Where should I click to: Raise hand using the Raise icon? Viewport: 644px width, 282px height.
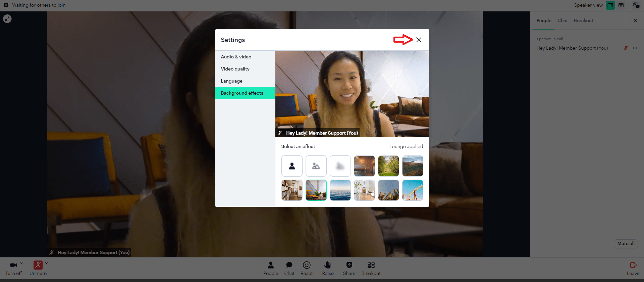tap(328, 265)
